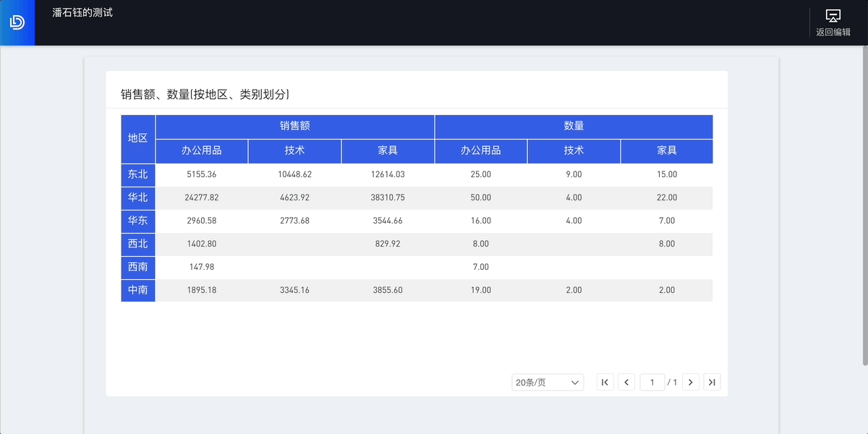Click the screen icon above 返回编辑
This screenshot has height=434, width=868.
tap(832, 16)
